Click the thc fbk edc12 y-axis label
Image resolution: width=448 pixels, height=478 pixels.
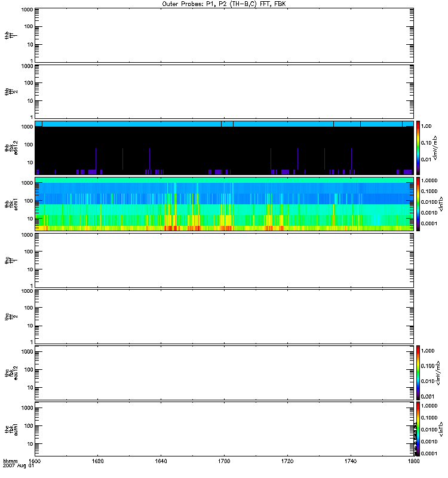tap(8, 372)
